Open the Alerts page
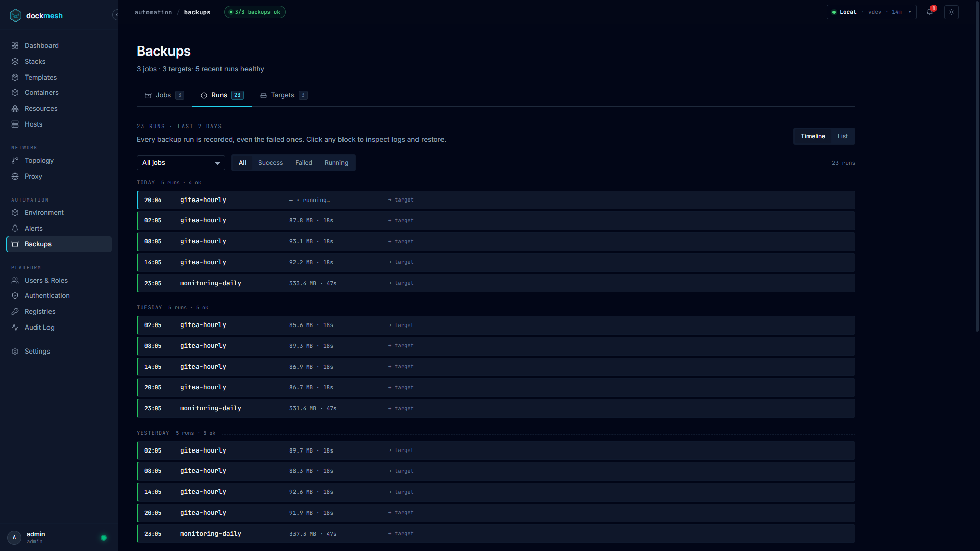The height and width of the screenshot is (551, 980). [59, 229]
